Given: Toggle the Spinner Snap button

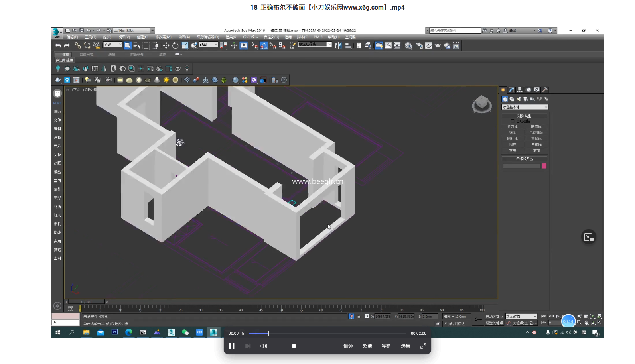Looking at the screenshot, I should point(282,45).
